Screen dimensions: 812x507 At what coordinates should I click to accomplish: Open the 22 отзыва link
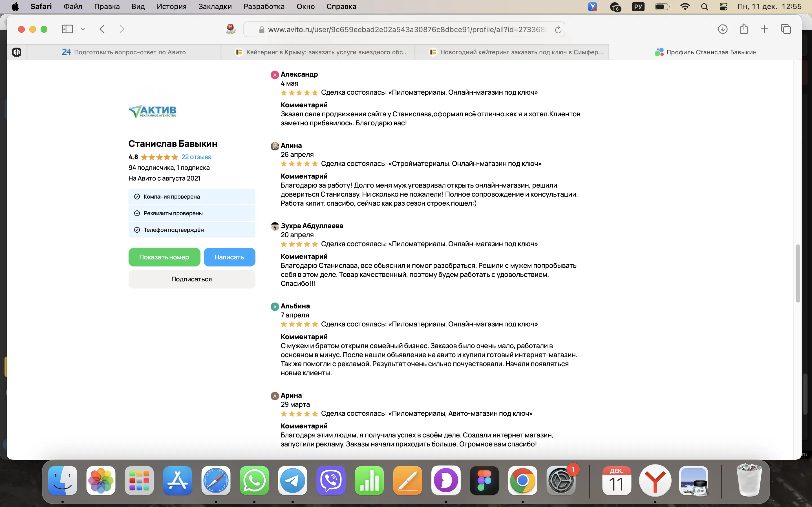(x=196, y=157)
